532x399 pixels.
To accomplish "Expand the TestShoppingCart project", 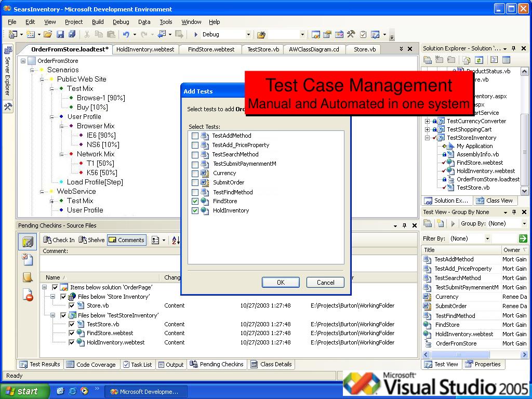I will tap(428, 129).
